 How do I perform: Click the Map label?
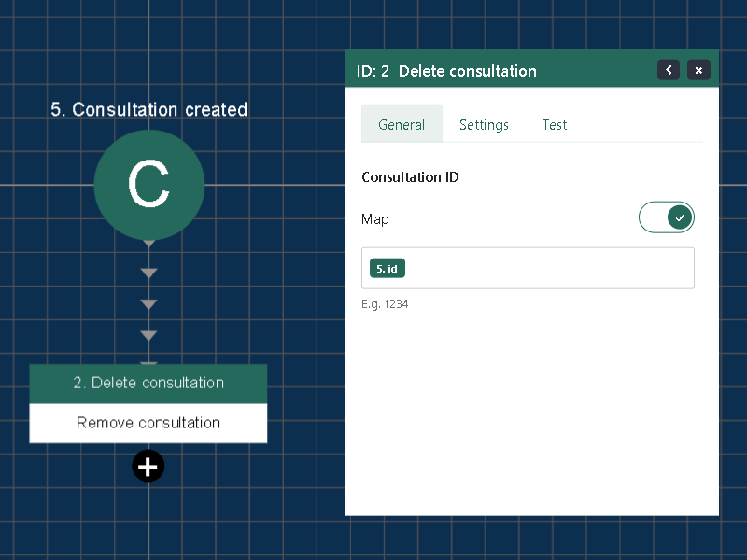point(375,219)
